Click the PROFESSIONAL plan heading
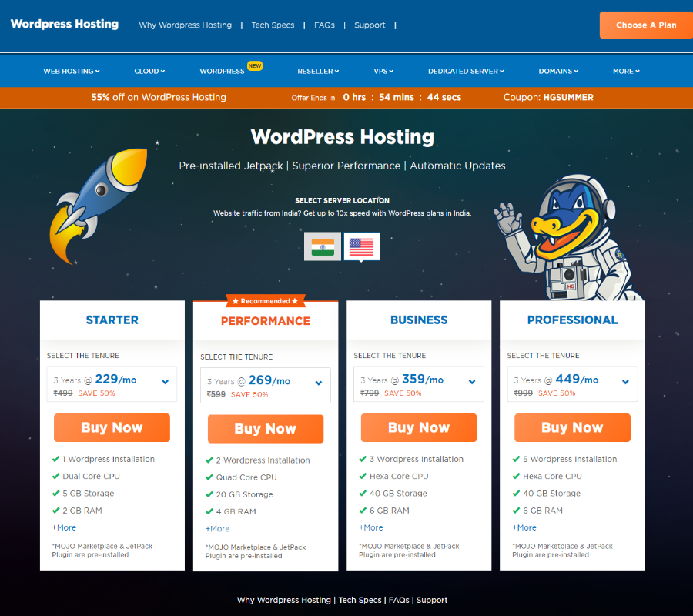693x616 pixels. [572, 320]
